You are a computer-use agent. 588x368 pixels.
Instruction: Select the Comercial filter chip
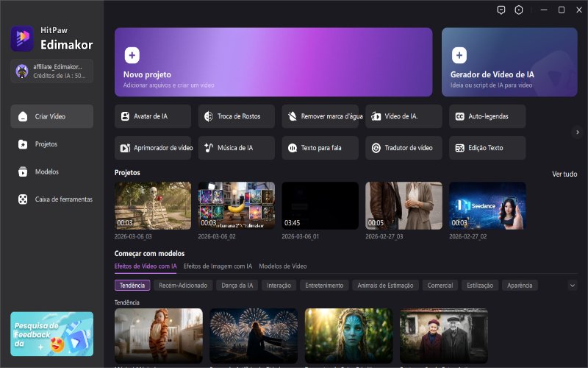(440, 286)
